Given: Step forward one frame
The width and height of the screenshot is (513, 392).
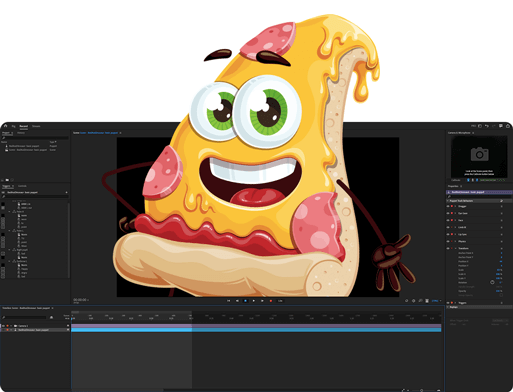Looking at the screenshot, I should [262, 301].
